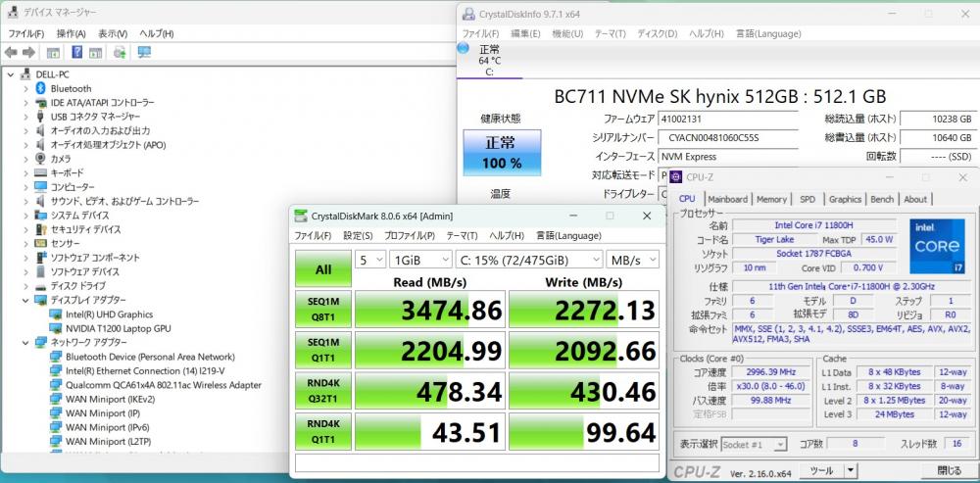Open the drive dropdown showing C: 15% (72/475GiB)
Viewport: 980px width, 483px height.
[x=529, y=260]
